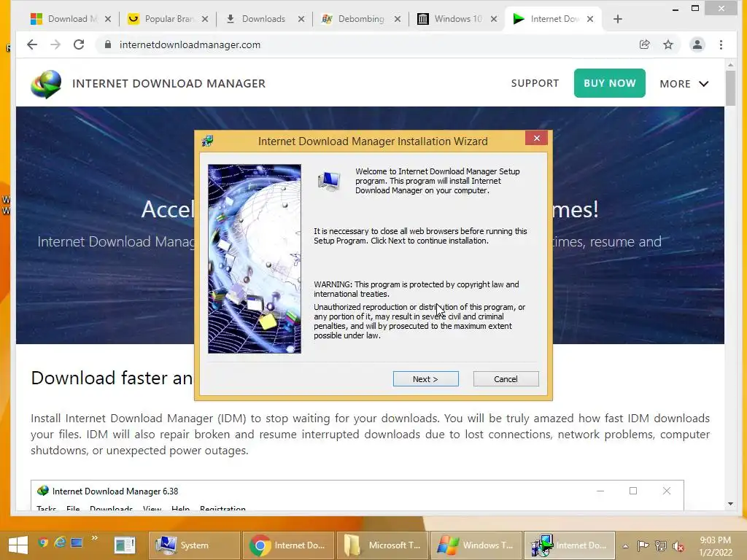Share this page via share icon
Viewport: 747px width, 560px height.
tap(645, 44)
